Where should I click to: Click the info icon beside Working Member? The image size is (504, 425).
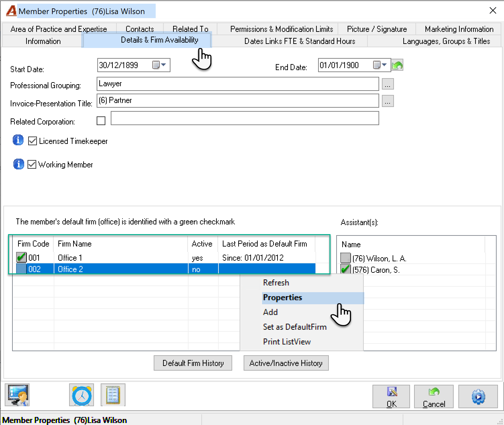(x=18, y=164)
